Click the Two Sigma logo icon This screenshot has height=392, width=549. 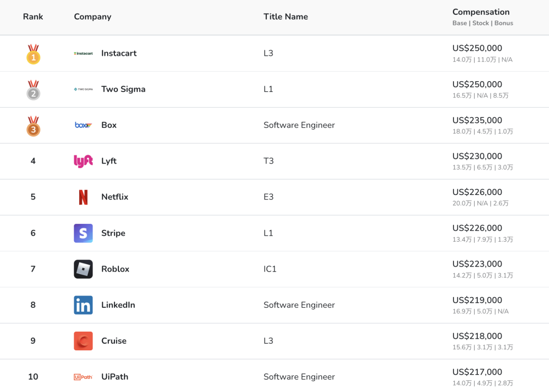coord(83,89)
